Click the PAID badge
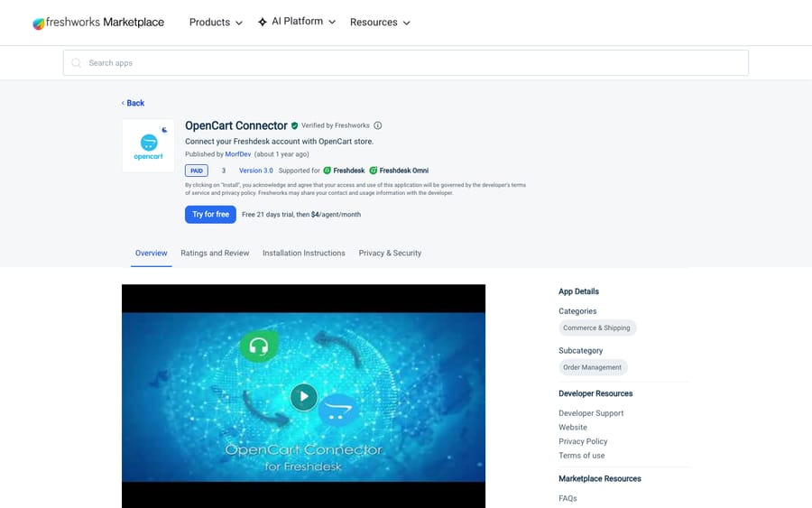The image size is (812, 508). tap(197, 171)
